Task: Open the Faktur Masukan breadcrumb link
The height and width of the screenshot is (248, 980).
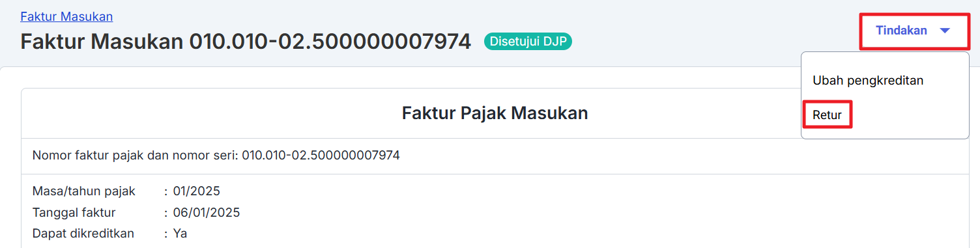Action: (66, 16)
